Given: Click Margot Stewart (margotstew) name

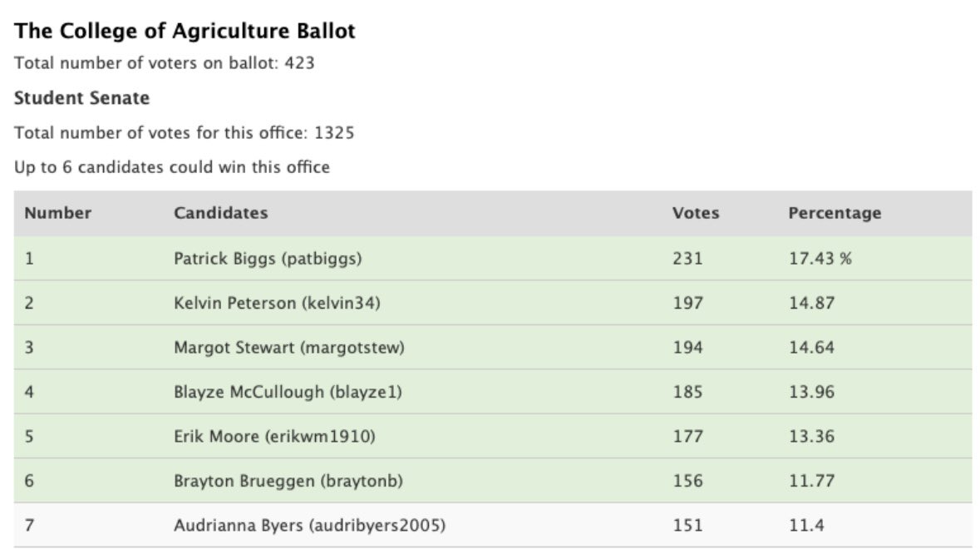Looking at the screenshot, I should click(x=288, y=348).
